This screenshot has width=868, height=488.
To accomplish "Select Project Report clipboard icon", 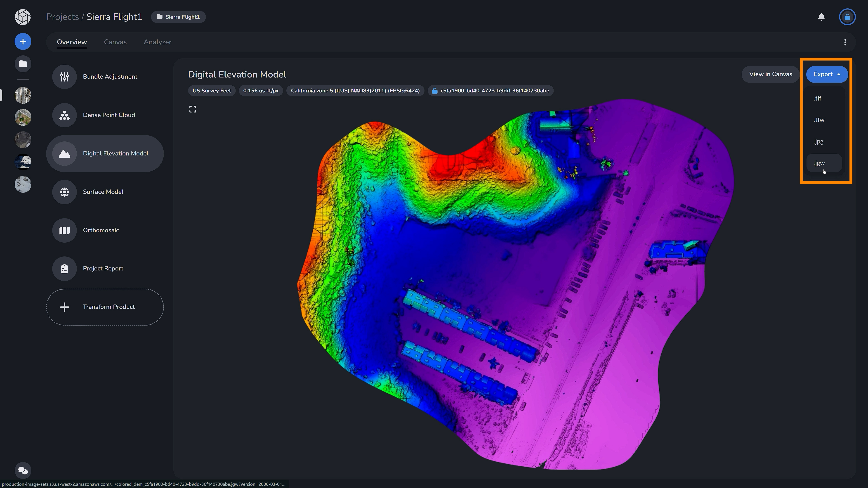I will pos(64,269).
